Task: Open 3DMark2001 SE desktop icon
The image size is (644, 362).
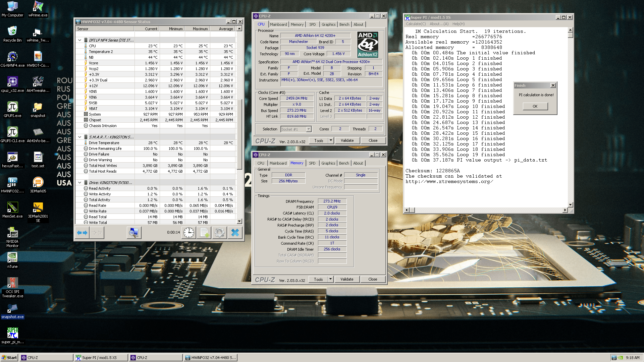Action: tap(38, 212)
